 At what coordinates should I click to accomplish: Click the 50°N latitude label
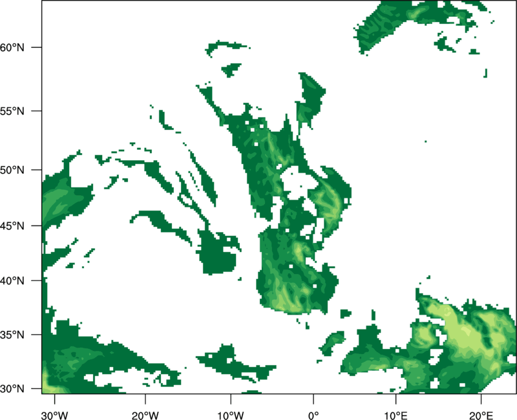tap(12, 170)
